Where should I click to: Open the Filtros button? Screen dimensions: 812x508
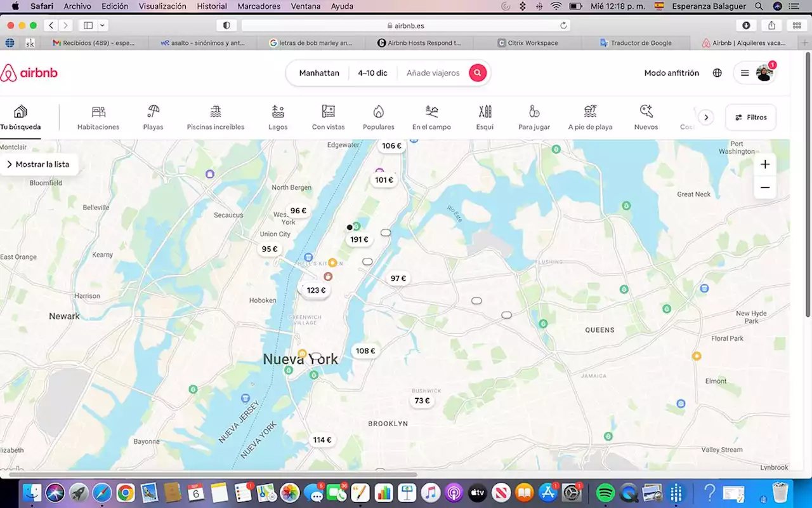(751, 117)
